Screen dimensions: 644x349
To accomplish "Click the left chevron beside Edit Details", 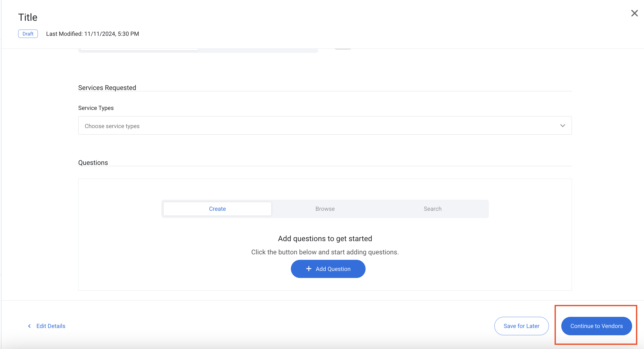I will (30, 326).
